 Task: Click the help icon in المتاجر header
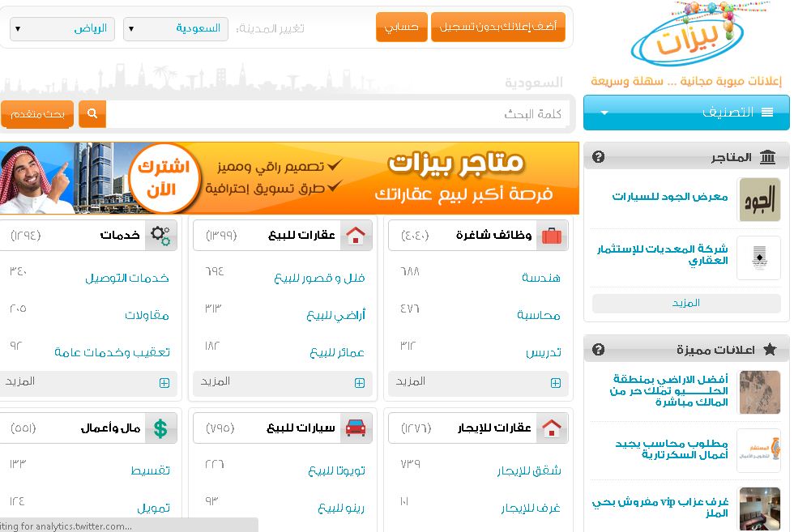point(598,157)
